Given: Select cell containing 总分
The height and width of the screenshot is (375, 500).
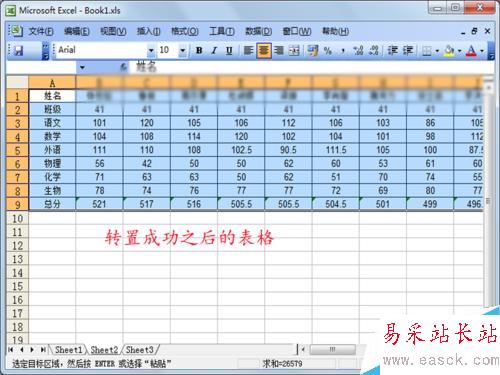Looking at the screenshot, I should pos(52,204).
